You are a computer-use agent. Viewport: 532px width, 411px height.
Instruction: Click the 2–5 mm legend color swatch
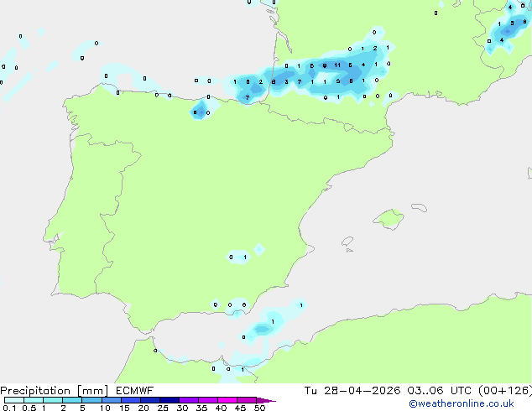[72, 400]
